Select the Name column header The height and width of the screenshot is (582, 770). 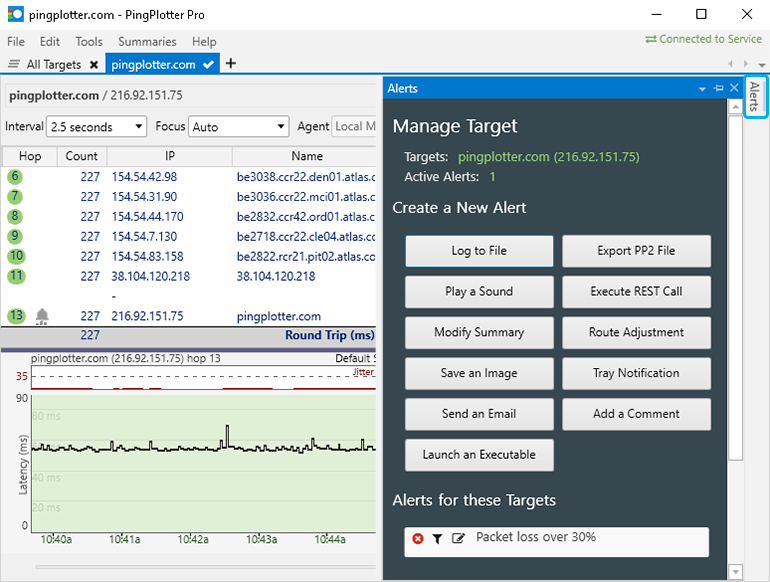click(x=307, y=156)
